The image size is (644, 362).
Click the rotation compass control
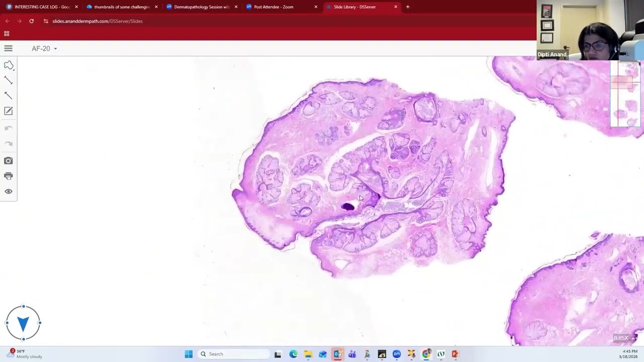coord(23,323)
